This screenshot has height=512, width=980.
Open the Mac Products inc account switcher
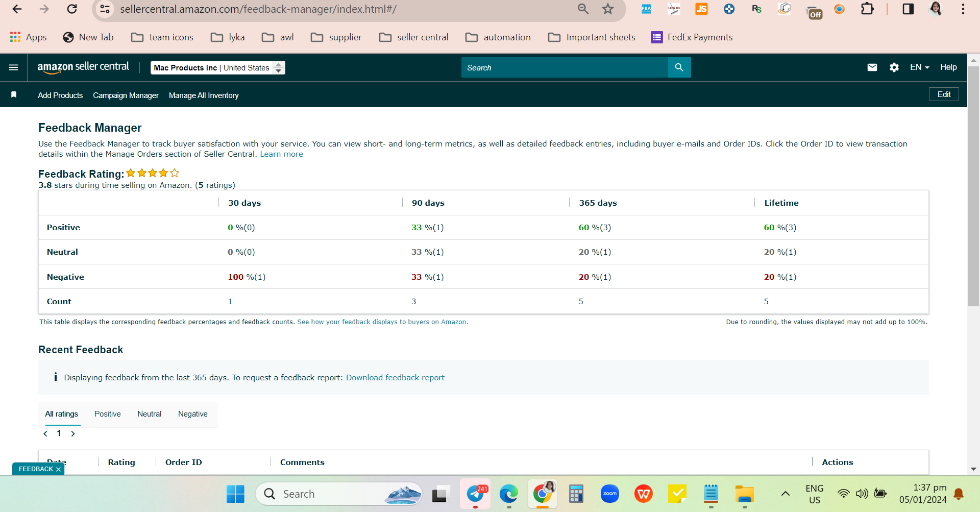(x=218, y=67)
